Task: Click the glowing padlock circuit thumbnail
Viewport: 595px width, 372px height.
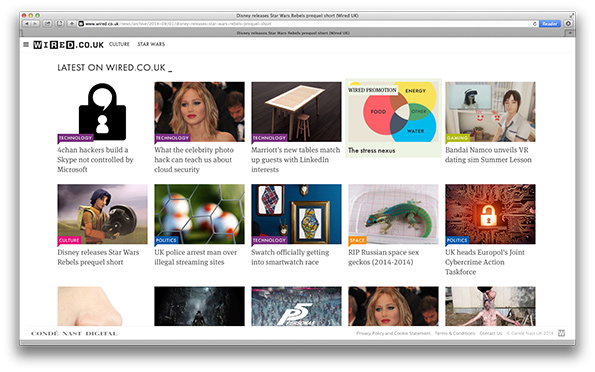Action: tap(490, 214)
